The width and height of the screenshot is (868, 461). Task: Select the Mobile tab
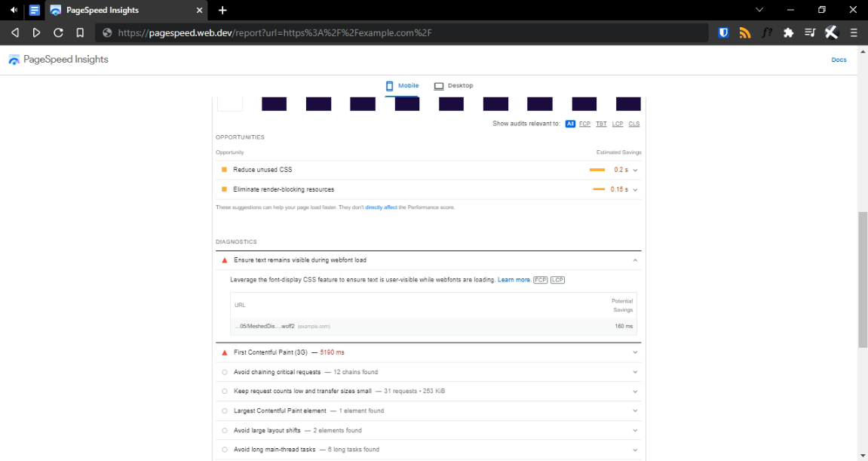coord(403,86)
